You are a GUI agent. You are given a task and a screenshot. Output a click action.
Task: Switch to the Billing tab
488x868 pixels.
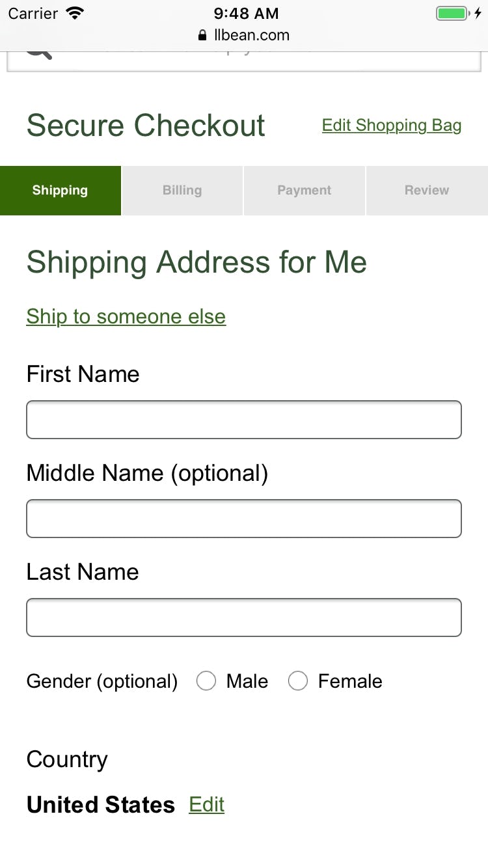click(182, 190)
